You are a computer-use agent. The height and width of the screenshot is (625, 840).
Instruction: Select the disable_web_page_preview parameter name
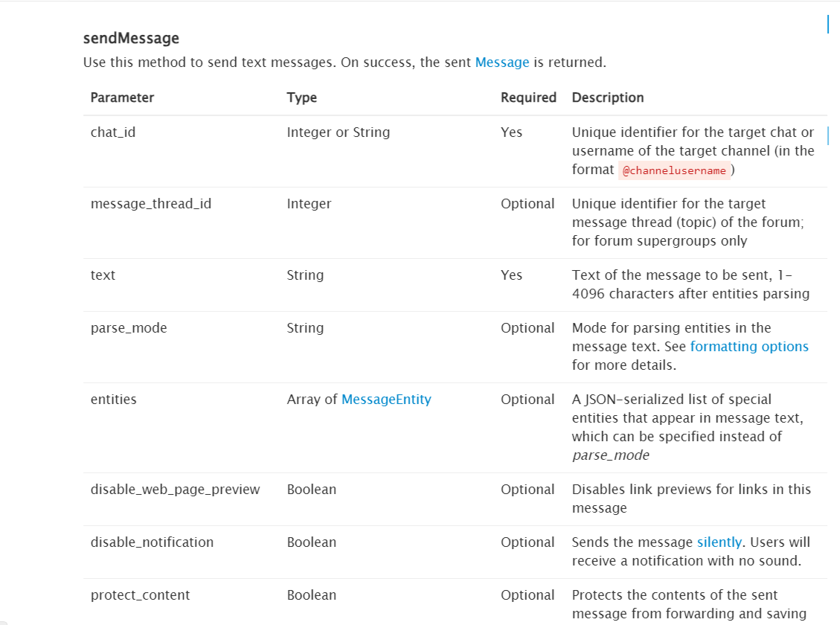[176, 490]
